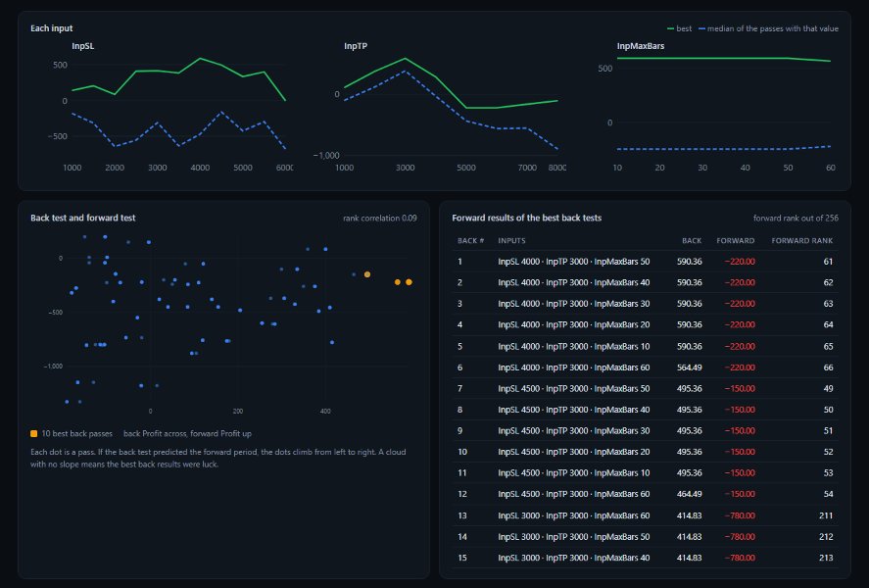The height and width of the screenshot is (588, 869).
Task: Click the blue median legend marker
Action: [x=702, y=28]
